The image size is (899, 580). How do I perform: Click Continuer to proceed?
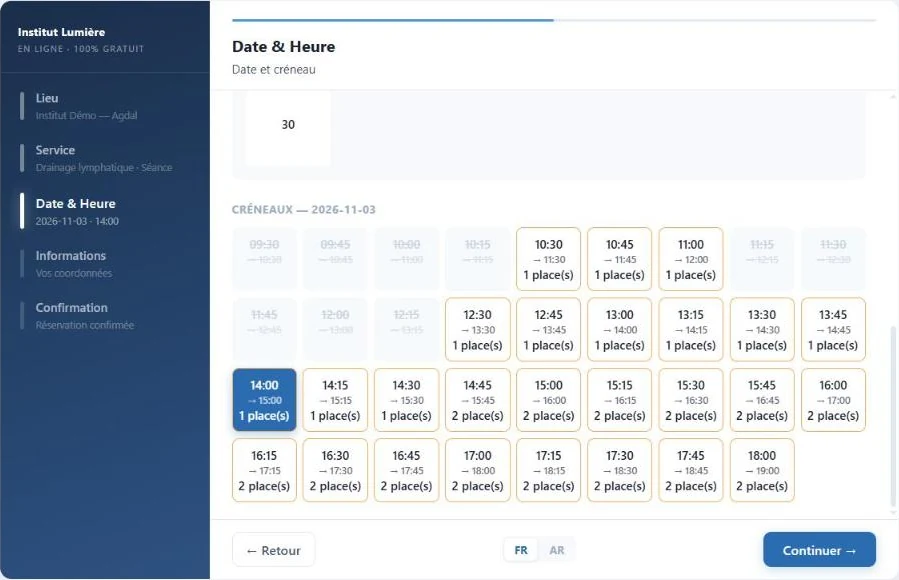tap(819, 550)
